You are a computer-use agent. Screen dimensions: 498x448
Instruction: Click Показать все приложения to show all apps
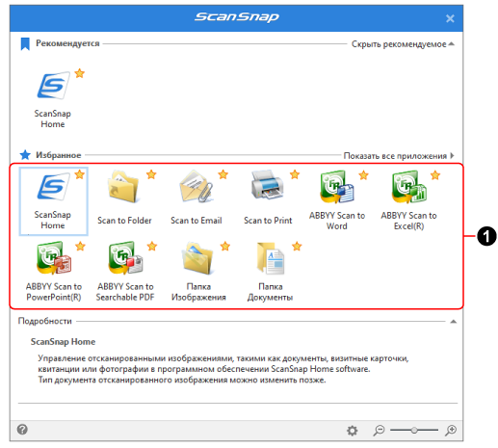pyautogui.click(x=399, y=156)
